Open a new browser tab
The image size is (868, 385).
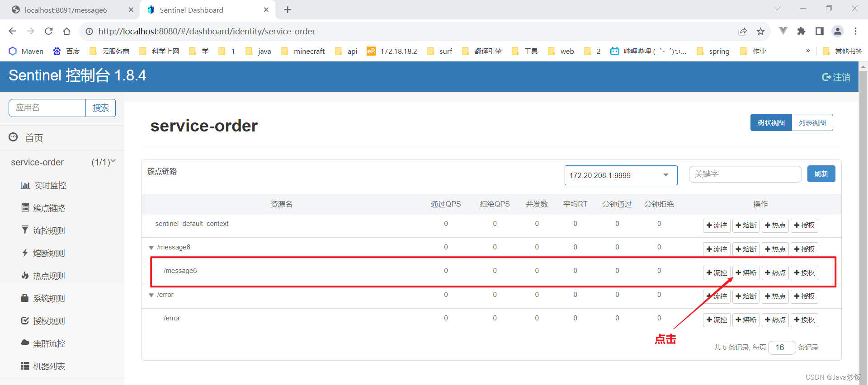pyautogui.click(x=288, y=9)
